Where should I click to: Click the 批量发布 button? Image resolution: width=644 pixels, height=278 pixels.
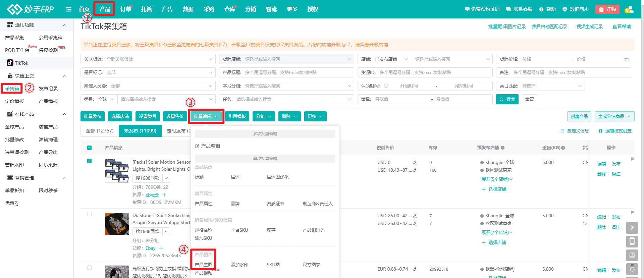coord(93,116)
